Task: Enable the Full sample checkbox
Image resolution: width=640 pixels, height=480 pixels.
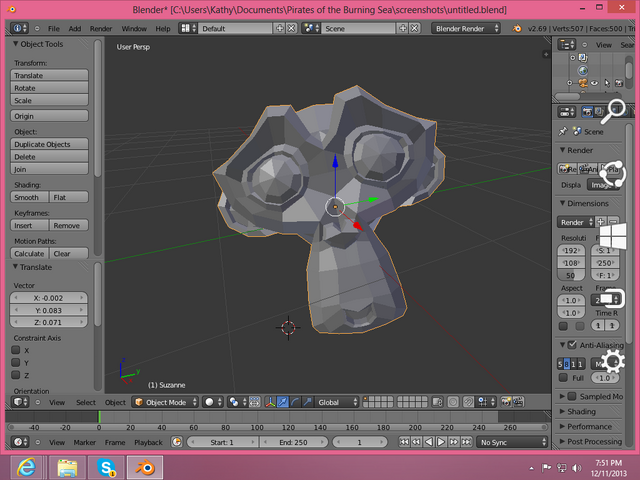Action: pyautogui.click(x=563, y=378)
